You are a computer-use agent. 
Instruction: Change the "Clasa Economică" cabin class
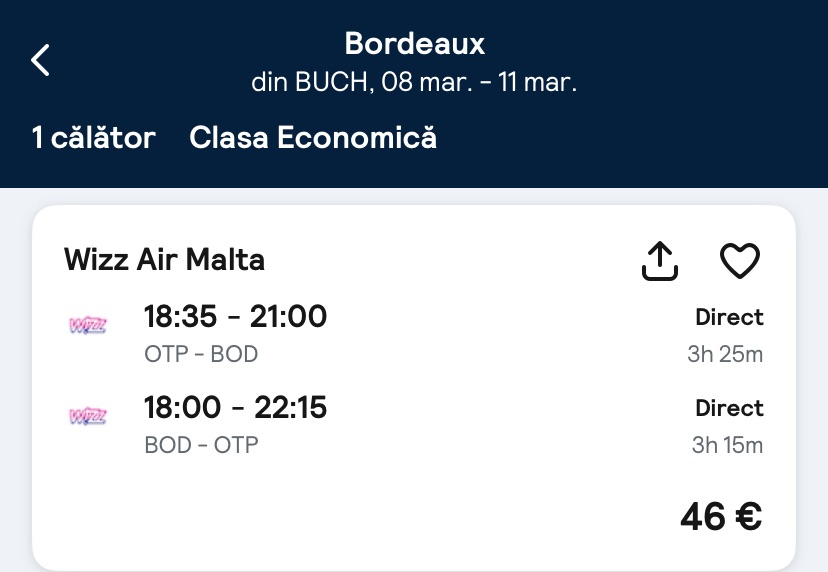coord(313,137)
